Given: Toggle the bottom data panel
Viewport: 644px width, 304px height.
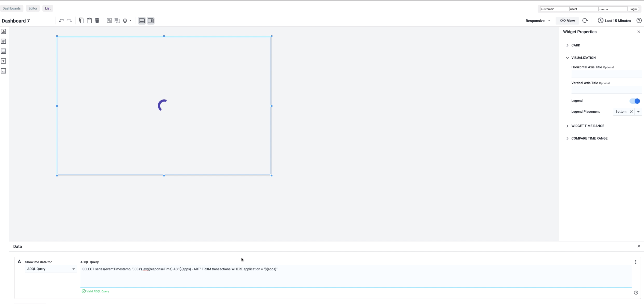Looking at the screenshot, I should point(142,21).
